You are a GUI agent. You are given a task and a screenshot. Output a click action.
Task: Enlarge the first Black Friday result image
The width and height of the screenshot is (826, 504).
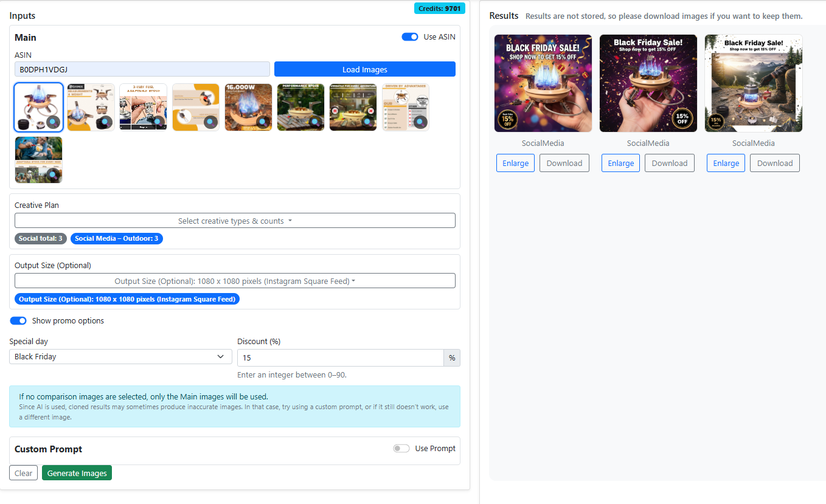point(515,163)
